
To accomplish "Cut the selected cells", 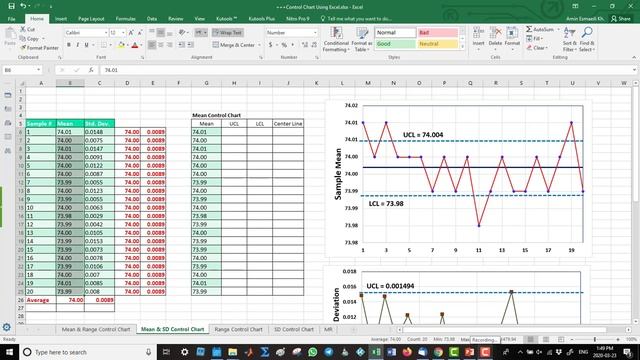I will click(27, 29).
